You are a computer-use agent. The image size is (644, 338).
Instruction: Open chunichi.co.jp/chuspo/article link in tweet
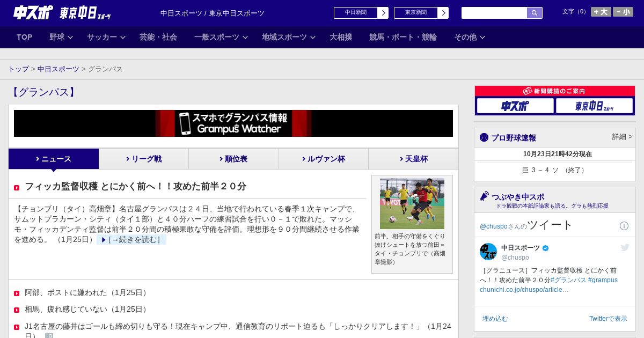click(524, 290)
